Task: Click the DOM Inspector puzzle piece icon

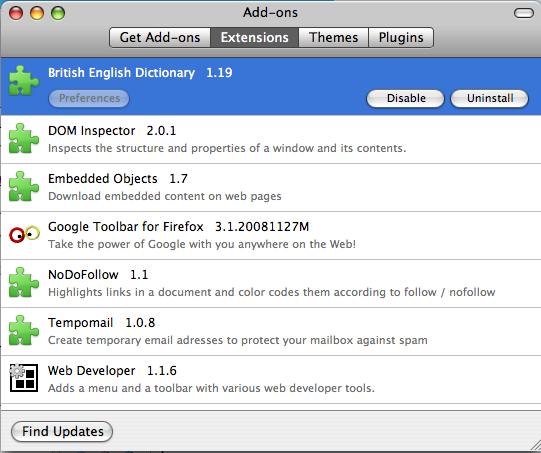Action: tap(24, 138)
